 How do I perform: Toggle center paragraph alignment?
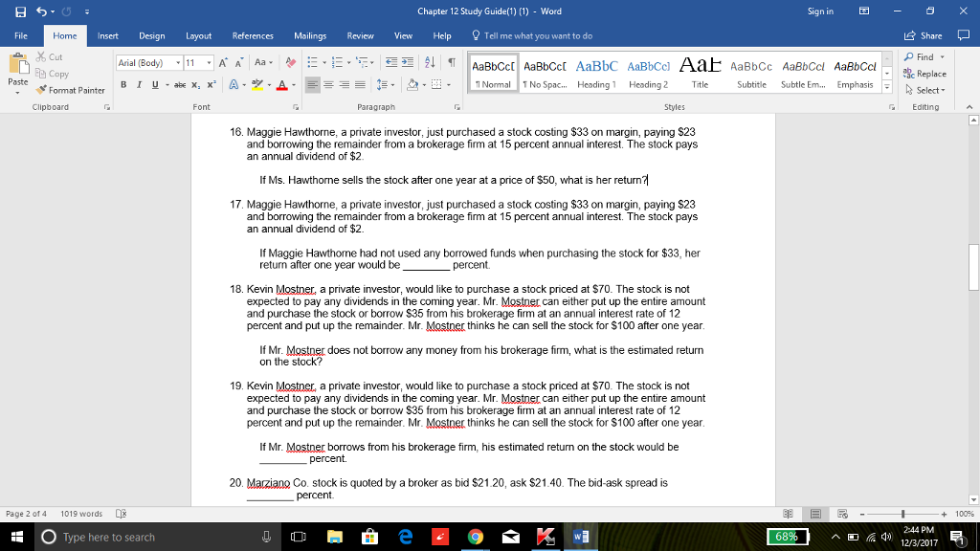coord(327,85)
